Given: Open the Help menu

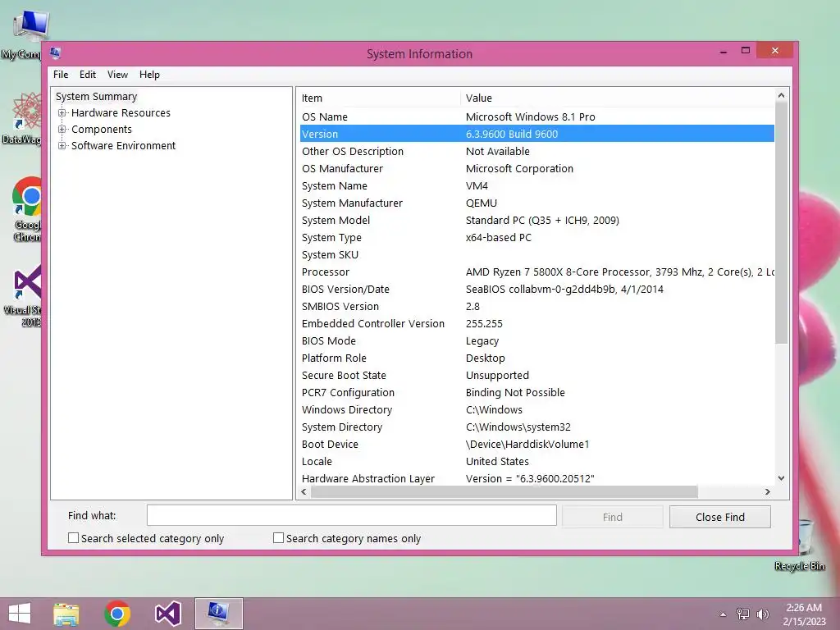Looking at the screenshot, I should [149, 75].
